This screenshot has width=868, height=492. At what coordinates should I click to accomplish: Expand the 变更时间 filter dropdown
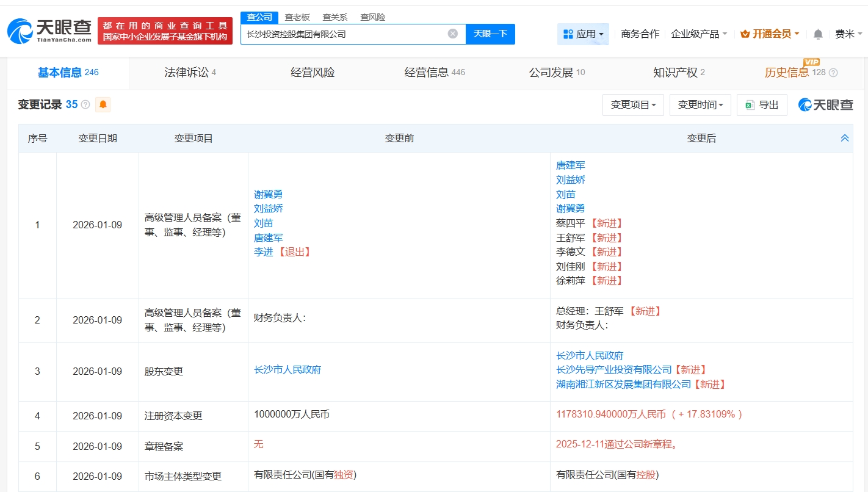tap(700, 105)
